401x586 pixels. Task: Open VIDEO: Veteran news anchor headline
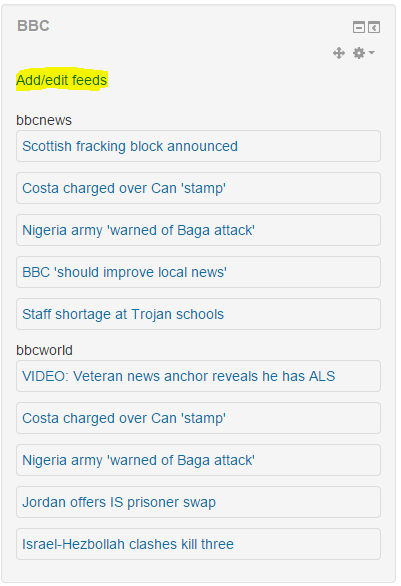point(179,376)
